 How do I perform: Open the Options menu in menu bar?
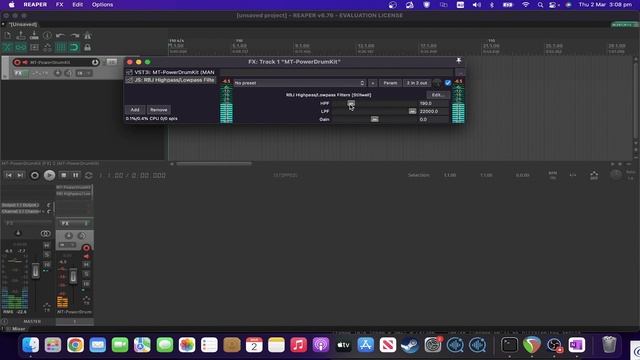(x=102, y=4)
